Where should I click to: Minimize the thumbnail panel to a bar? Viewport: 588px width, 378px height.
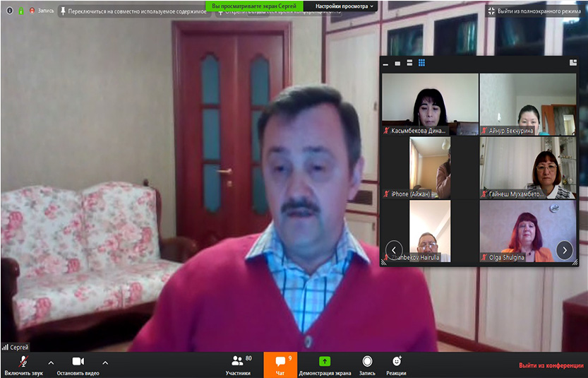386,64
